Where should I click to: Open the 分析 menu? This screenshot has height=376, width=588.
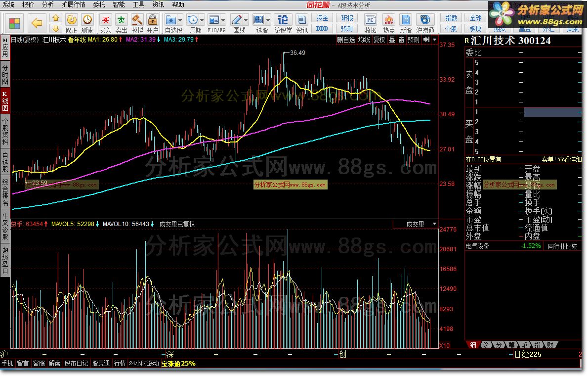tap(47, 4)
